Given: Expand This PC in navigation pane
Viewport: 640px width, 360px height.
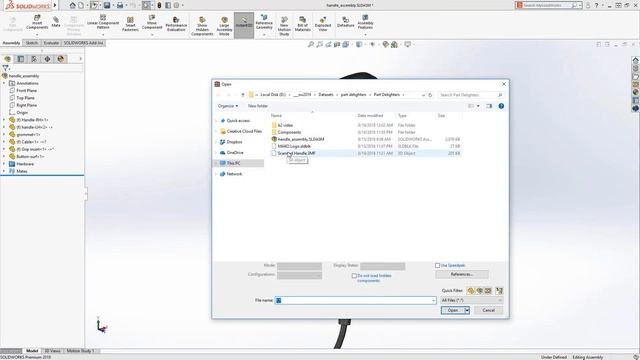Looking at the screenshot, I should pos(216,163).
